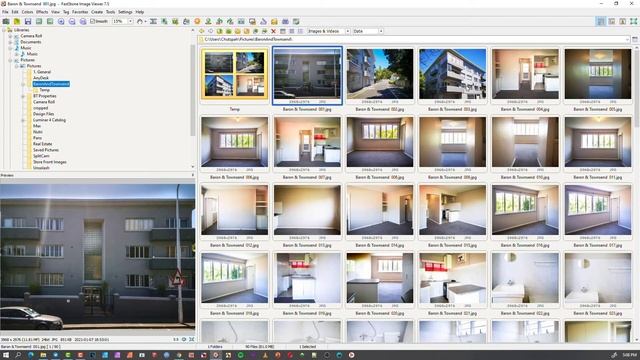Click the open file folder toolbar icon

pyautogui.click(x=17, y=21)
